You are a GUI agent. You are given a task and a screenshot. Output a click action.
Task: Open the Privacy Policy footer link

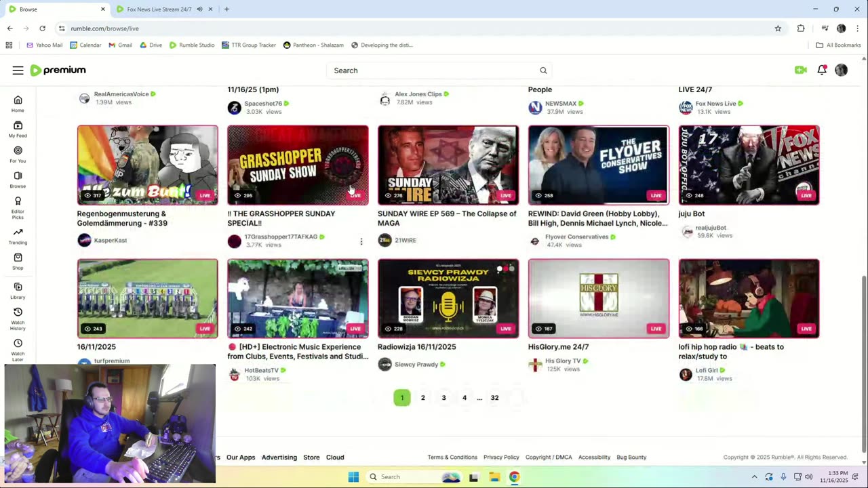point(501,457)
